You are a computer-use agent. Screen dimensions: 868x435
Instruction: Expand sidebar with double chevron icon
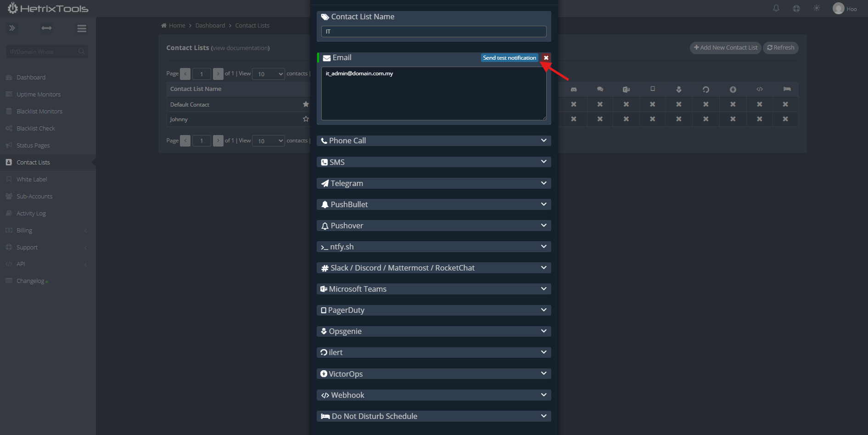12,28
